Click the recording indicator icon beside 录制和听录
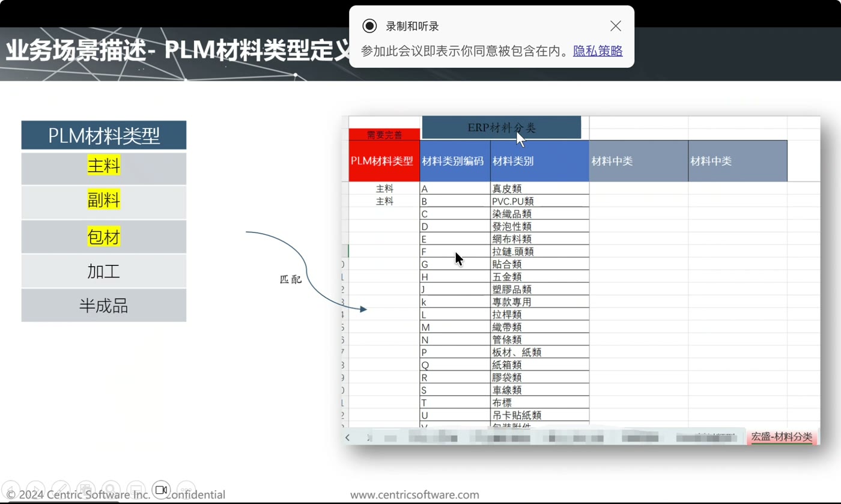The width and height of the screenshot is (841, 504). tap(369, 26)
